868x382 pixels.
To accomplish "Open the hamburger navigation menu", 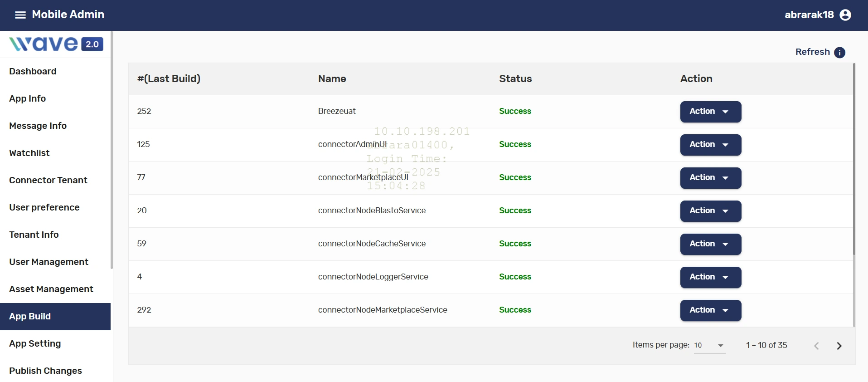I will pyautogui.click(x=20, y=15).
